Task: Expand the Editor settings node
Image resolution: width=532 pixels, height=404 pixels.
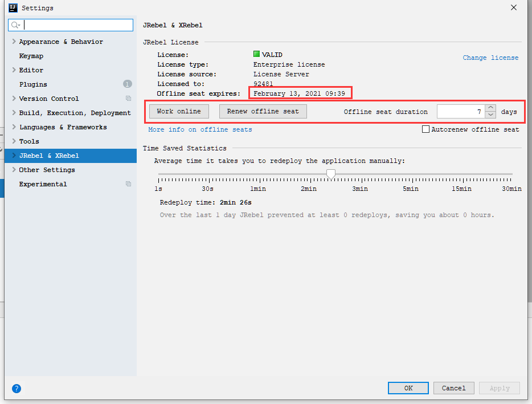Action: [14, 70]
